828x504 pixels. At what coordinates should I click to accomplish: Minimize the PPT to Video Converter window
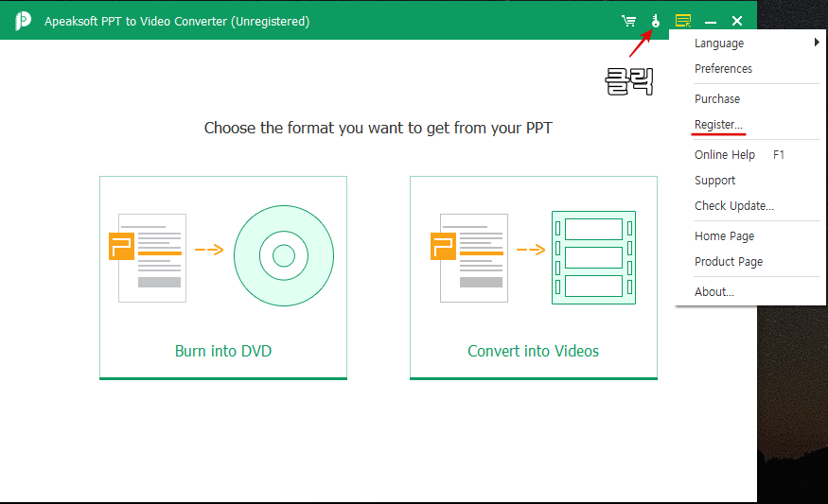click(711, 22)
